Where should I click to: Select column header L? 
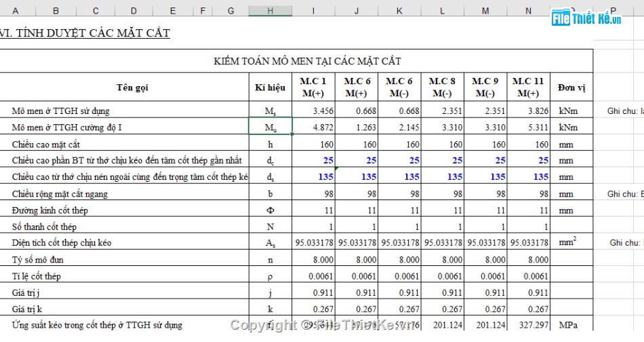pos(443,11)
